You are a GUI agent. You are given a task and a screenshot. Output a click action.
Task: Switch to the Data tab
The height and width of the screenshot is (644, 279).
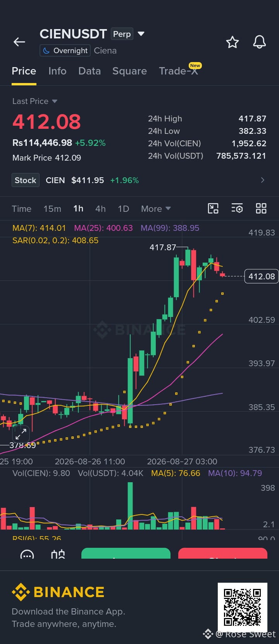[90, 71]
